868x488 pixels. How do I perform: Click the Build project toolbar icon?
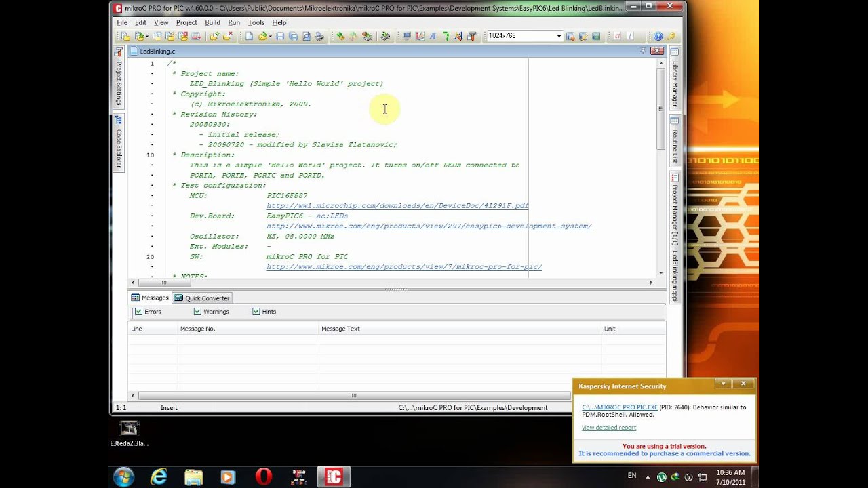click(340, 36)
